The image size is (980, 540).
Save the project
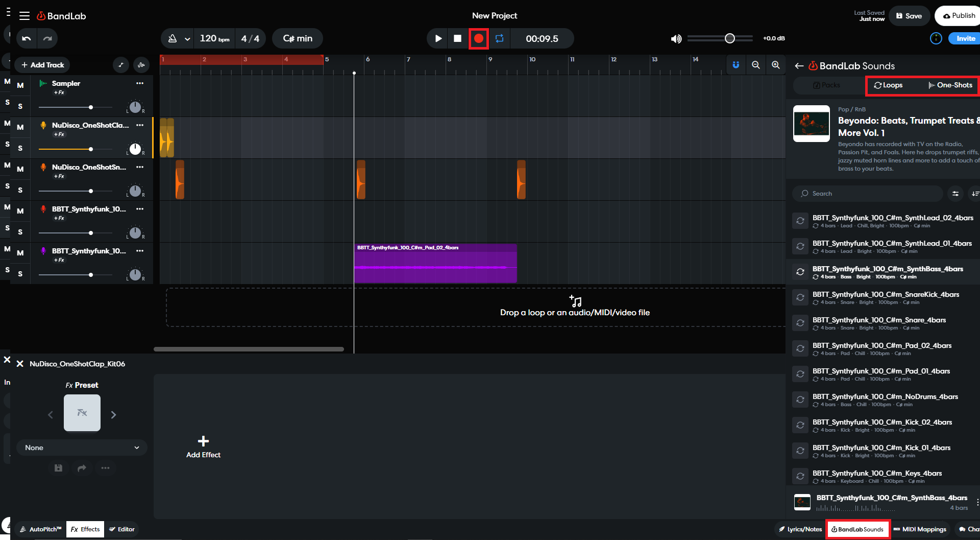(x=909, y=16)
